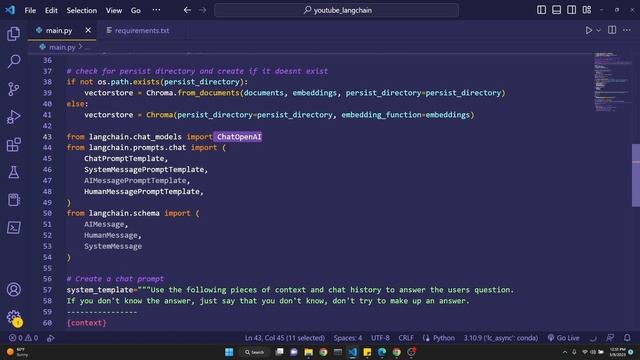Change indentation via Spaces: 4
The height and width of the screenshot is (360, 640).
point(348,338)
